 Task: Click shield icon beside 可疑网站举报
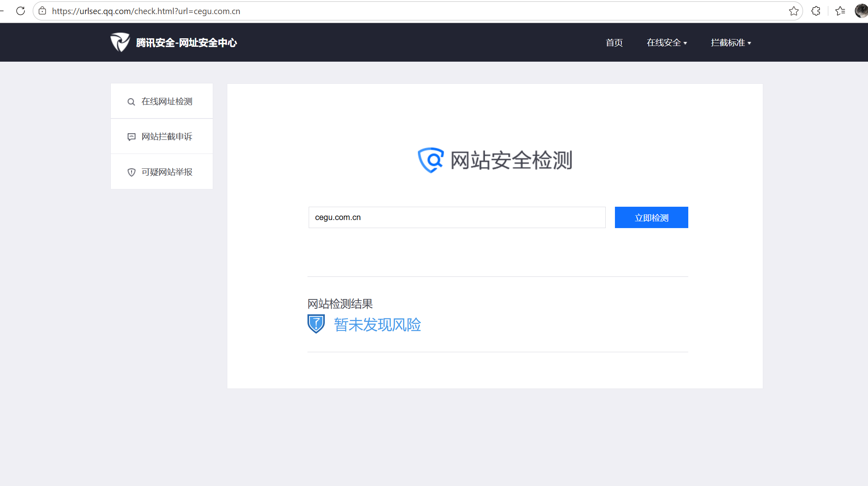click(131, 172)
